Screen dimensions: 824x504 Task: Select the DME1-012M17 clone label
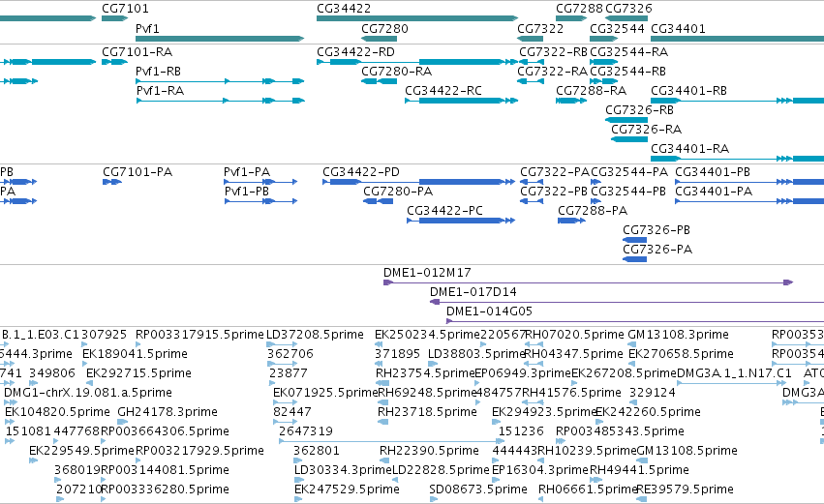pos(427,273)
